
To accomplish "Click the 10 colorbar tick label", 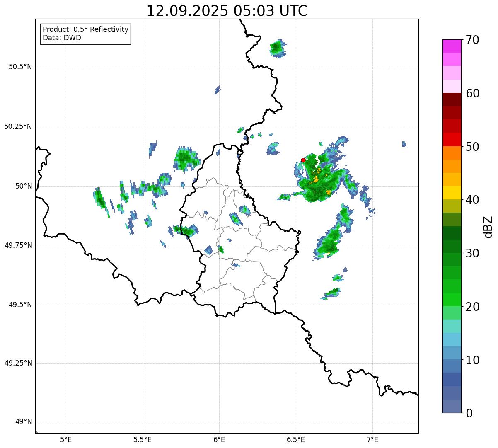I will click(x=472, y=360).
